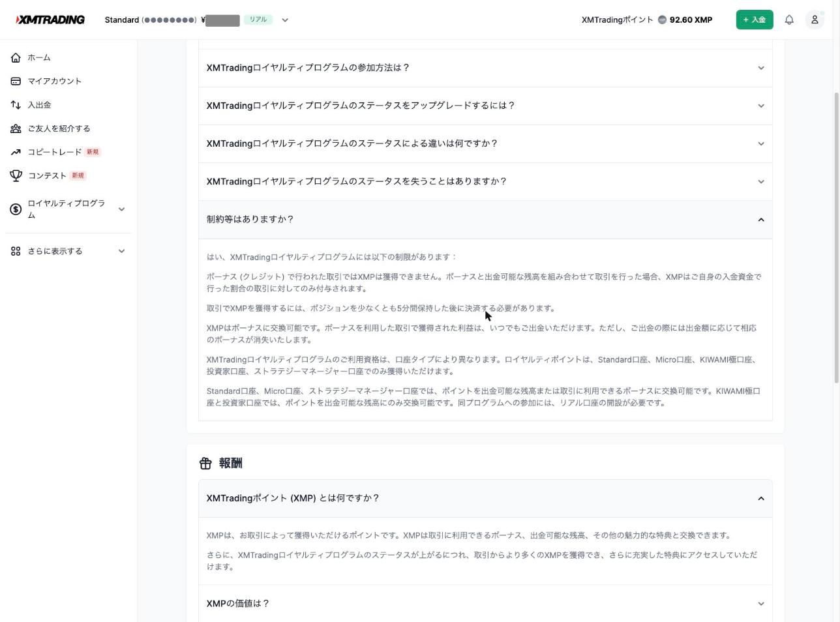Click question text ステータスを失うことはありますか？
840x622 pixels.
(357, 181)
